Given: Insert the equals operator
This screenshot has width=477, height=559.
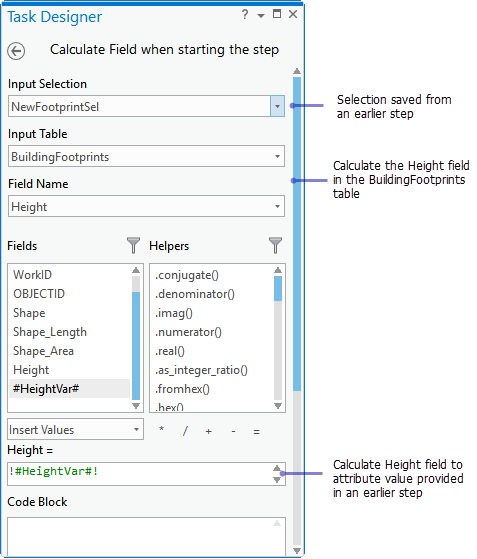Looking at the screenshot, I should click(x=257, y=432).
